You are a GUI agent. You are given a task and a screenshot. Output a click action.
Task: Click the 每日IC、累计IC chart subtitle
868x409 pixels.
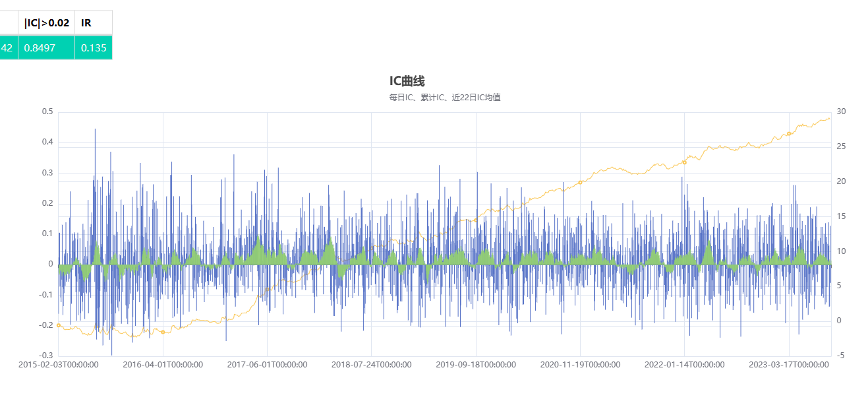tap(444, 98)
